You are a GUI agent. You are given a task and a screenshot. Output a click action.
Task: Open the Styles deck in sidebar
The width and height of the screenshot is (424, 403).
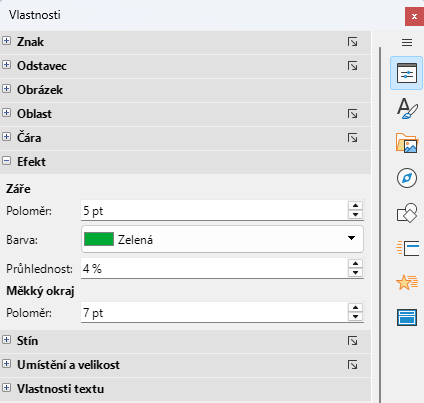click(x=407, y=109)
